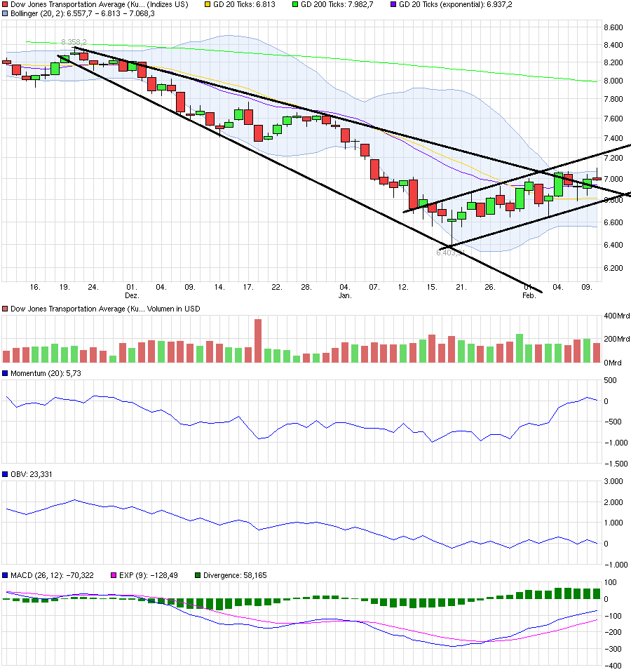Click the dark green Divergence legend swatch
Image resolution: width=631 pixels, height=672 pixels.
(198, 576)
